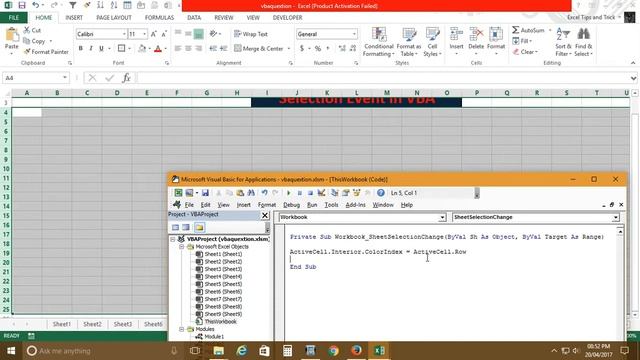The width and height of the screenshot is (640, 360).
Task: Toggle Italic formatting in Font group
Action: [91, 49]
